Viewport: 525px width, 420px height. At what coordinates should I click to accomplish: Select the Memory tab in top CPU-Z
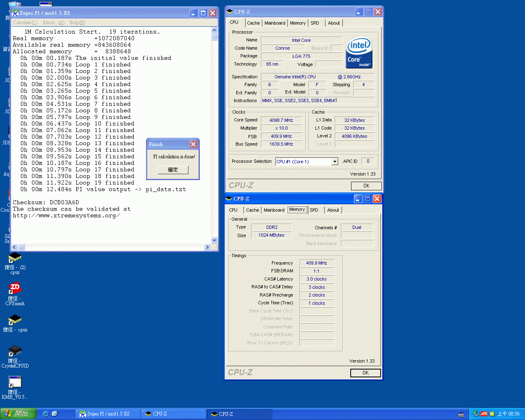click(x=298, y=23)
